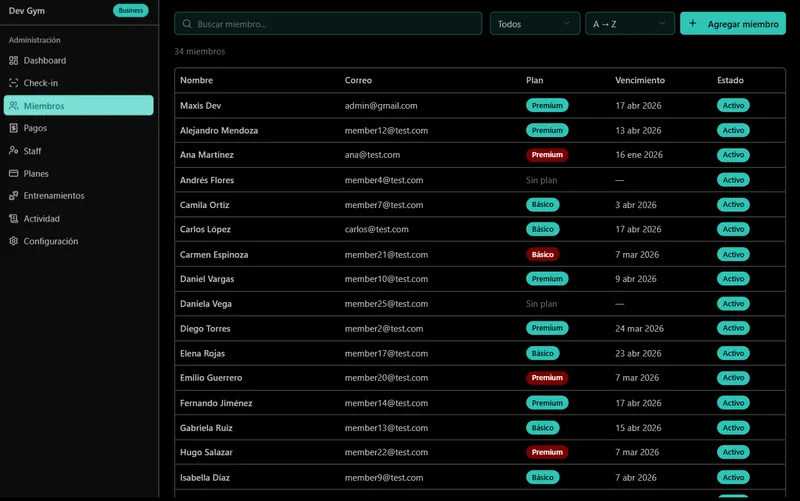This screenshot has width=800, height=501.
Task: Click the Estado column header
Action: (x=730, y=80)
